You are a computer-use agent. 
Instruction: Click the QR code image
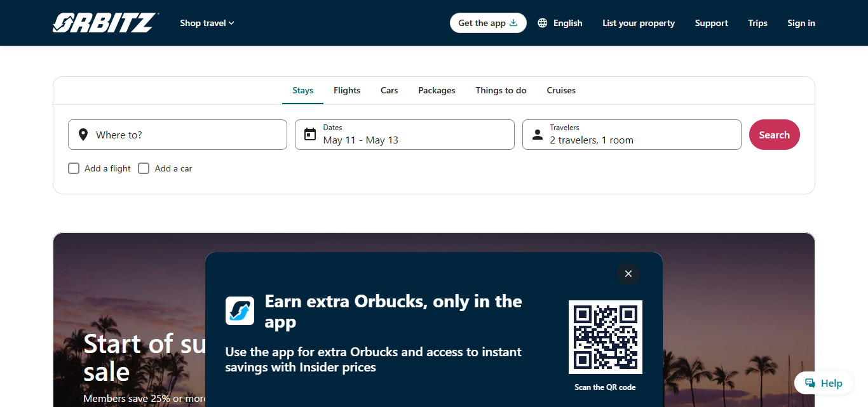tap(606, 337)
